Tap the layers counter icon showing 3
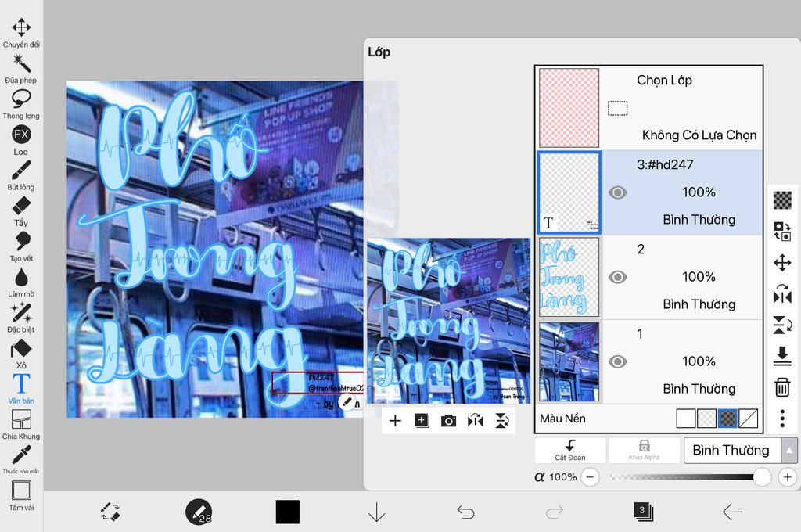Screen dimensions: 801x532 click(643, 512)
